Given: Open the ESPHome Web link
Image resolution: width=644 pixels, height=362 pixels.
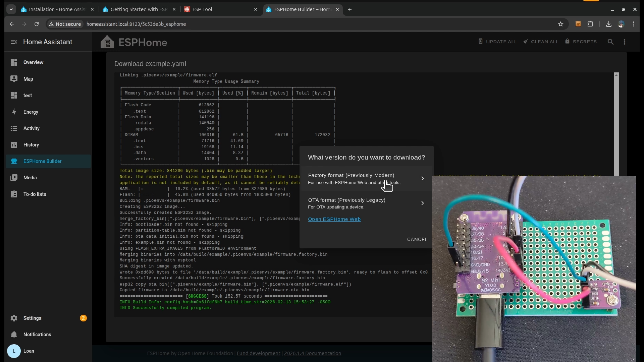Looking at the screenshot, I should point(334,219).
